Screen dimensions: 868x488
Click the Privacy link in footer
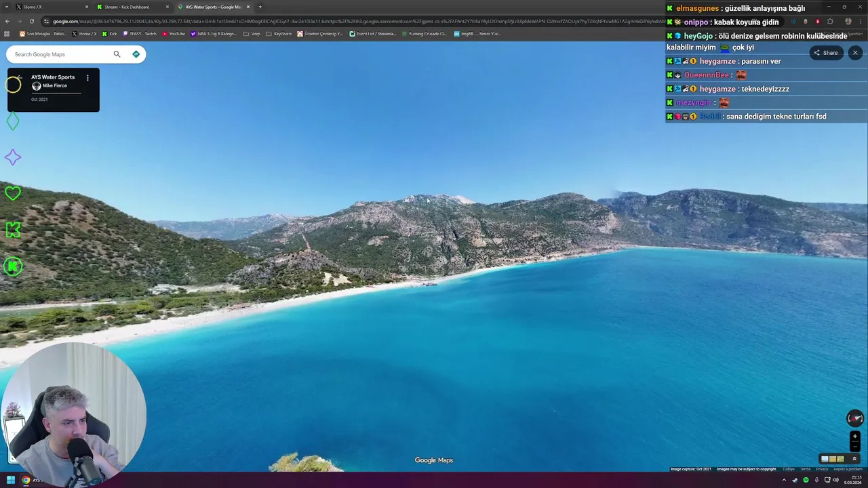822,469
